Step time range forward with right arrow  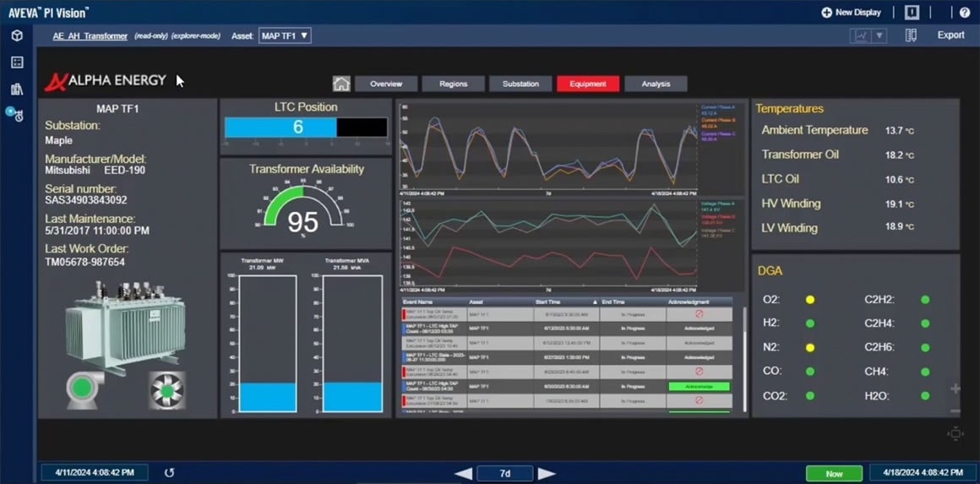[x=547, y=473]
